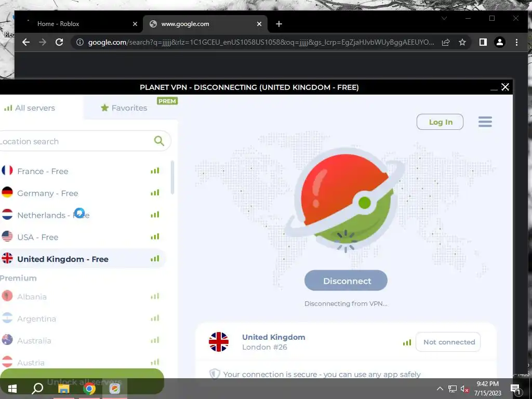Screen dimensions: 532x399
Task: Click the Germany flag icon
Action: click(7, 192)
